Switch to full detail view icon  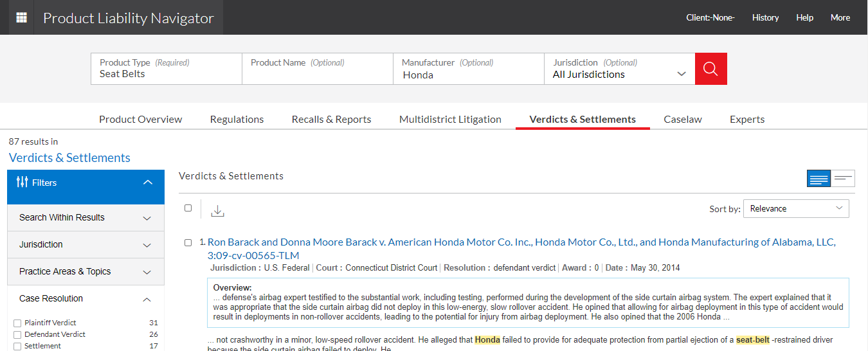[x=819, y=179]
